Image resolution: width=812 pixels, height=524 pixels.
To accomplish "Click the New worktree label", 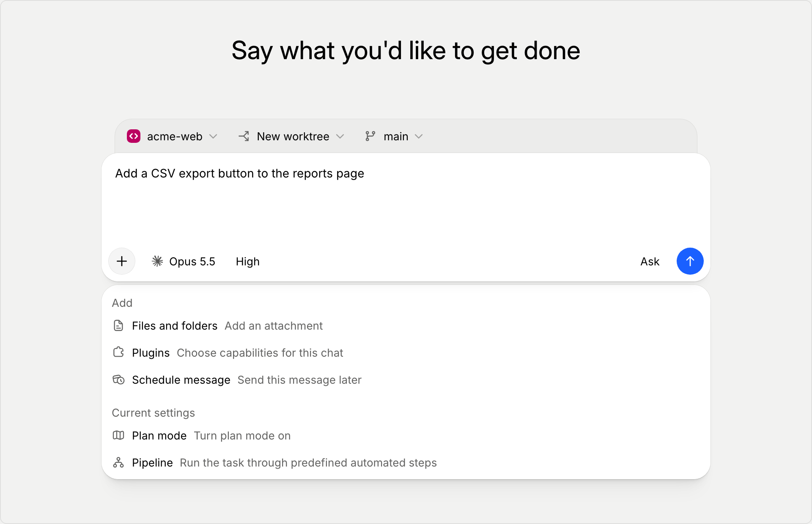I will [x=293, y=136].
